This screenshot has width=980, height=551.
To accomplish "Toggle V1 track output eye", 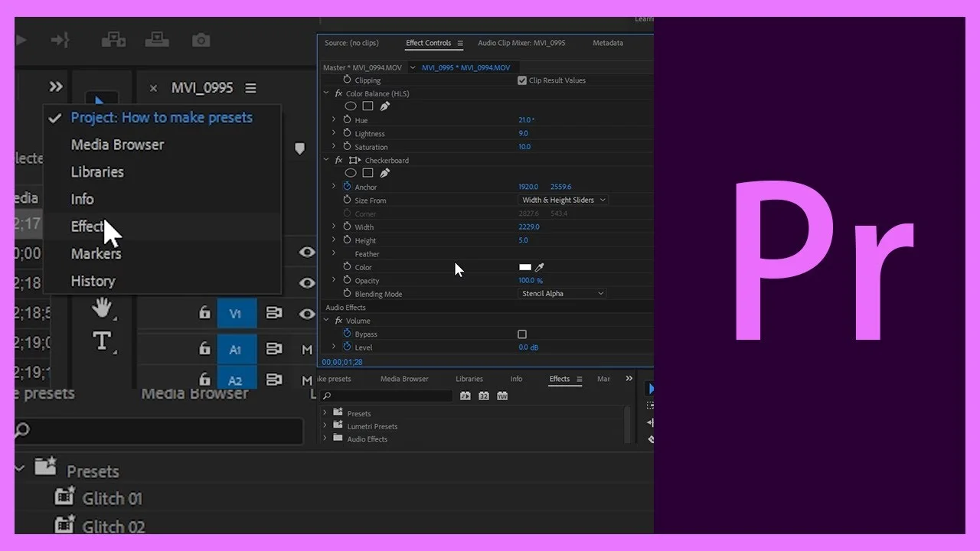I will tap(307, 313).
